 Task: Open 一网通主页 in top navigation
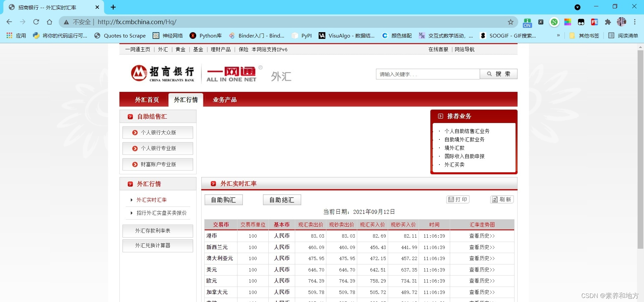pyautogui.click(x=138, y=49)
